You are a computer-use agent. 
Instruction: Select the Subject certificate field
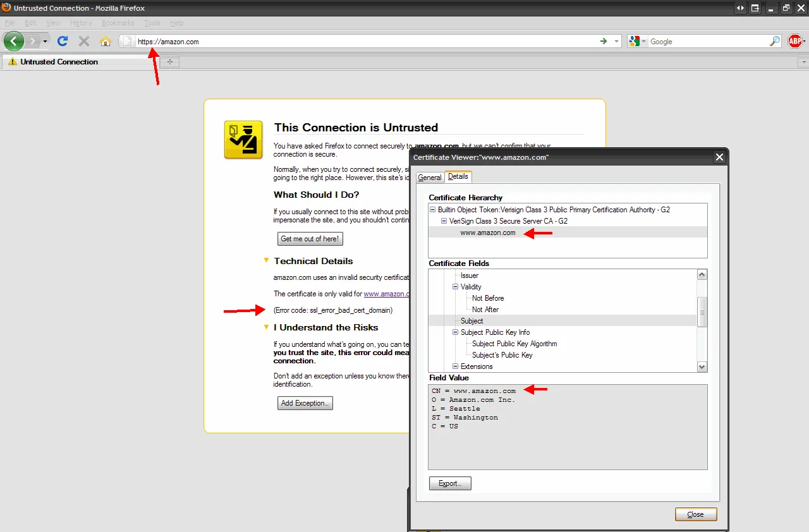point(471,321)
